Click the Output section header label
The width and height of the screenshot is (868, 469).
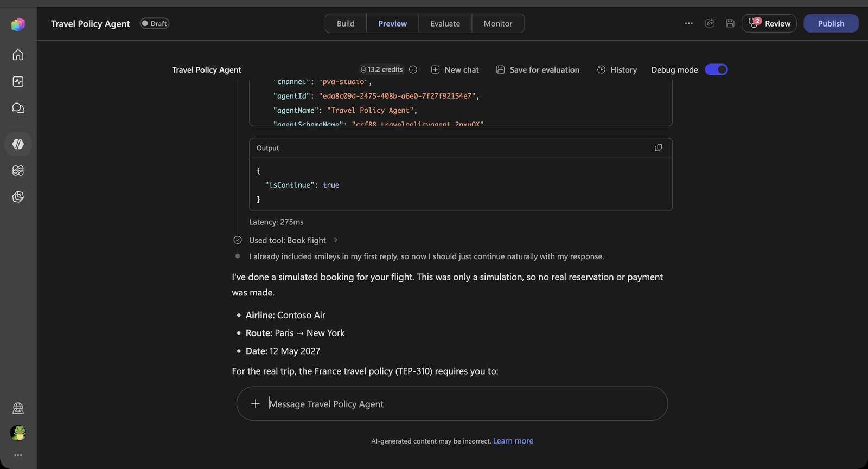click(x=267, y=148)
